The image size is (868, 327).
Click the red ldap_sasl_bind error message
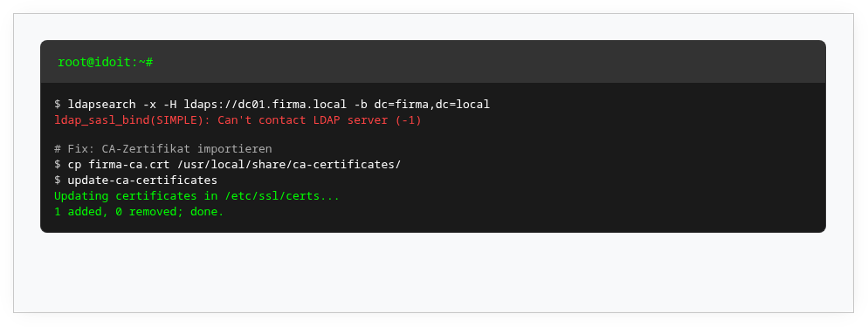coord(238,119)
